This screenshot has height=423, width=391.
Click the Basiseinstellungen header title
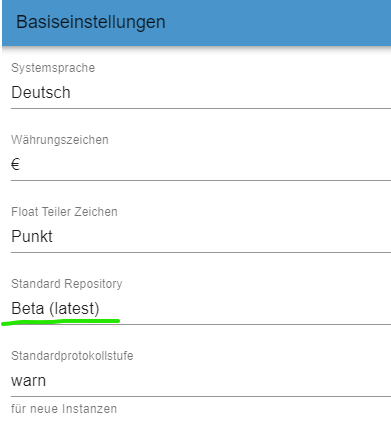[91, 22]
